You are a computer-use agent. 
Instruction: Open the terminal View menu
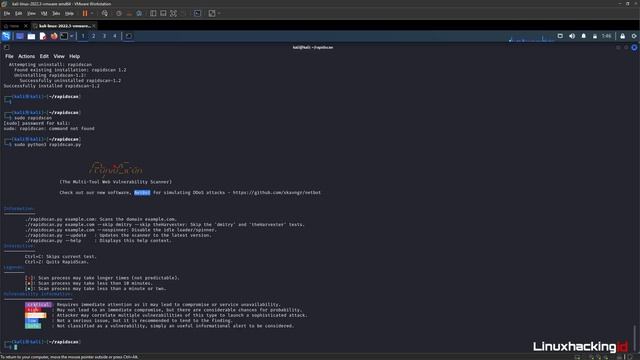59,56
